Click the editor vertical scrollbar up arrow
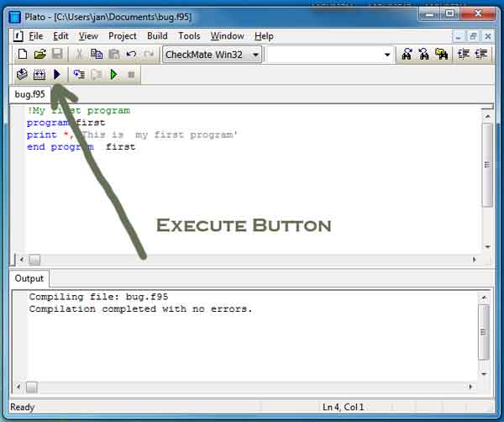504x422 pixels. point(487,117)
